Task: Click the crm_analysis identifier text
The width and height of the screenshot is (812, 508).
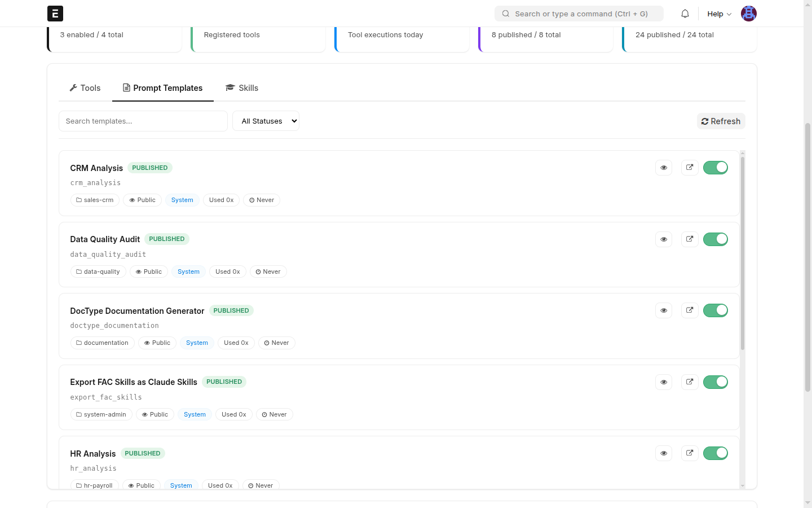Action: pyautogui.click(x=95, y=183)
